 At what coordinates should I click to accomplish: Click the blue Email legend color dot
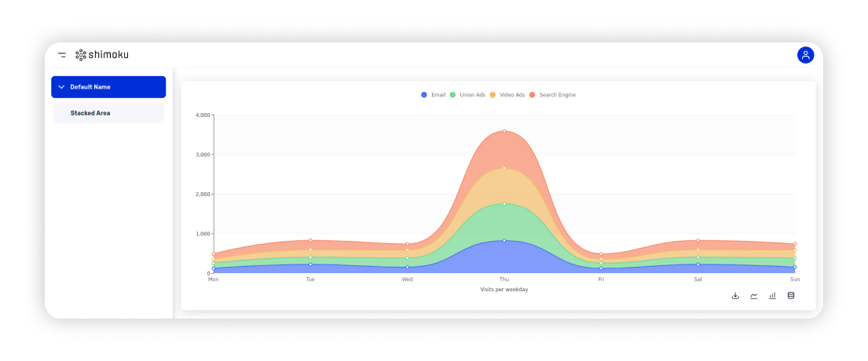tap(424, 95)
